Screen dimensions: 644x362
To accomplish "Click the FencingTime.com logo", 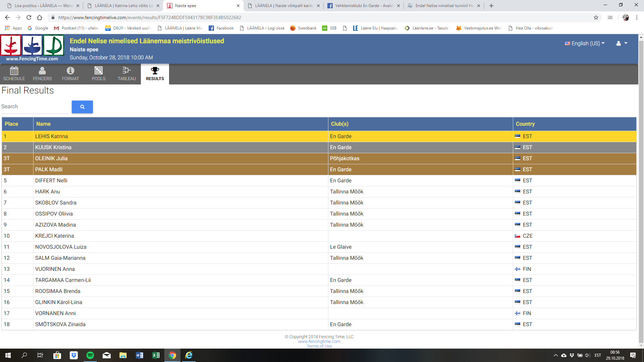I will [x=32, y=49].
